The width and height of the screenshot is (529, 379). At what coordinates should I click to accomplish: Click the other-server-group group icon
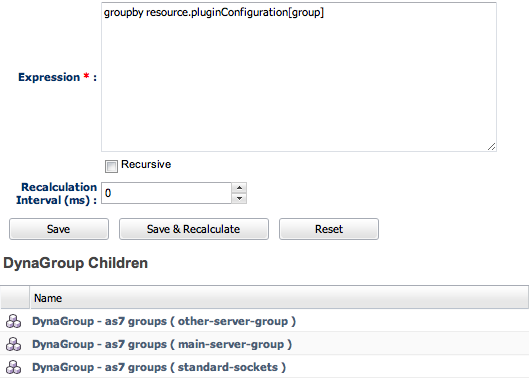pos(13,321)
